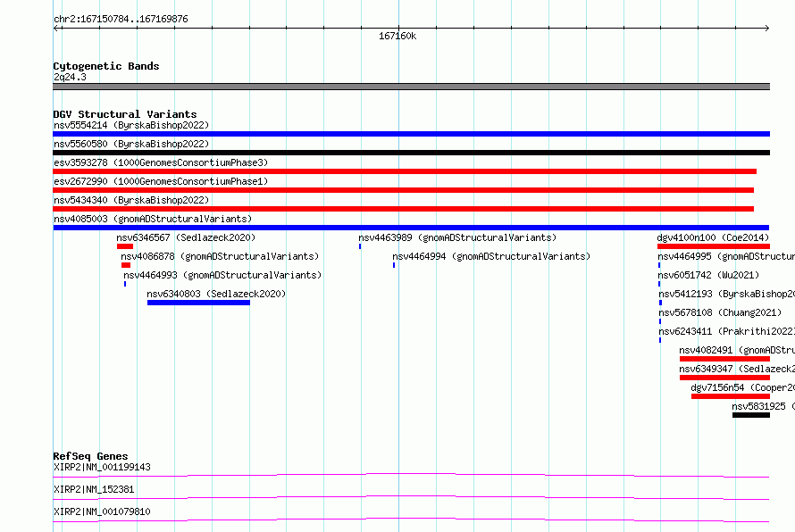Viewport: 795px width, 532px height.
Task: Select the red esv3593278 variant bar
Action: point(405,171)
